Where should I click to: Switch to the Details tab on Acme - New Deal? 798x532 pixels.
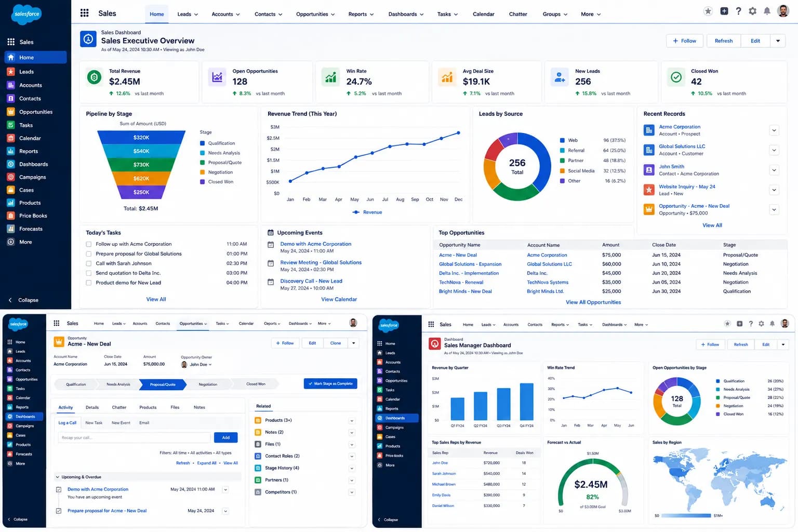[x=92, y=407]
